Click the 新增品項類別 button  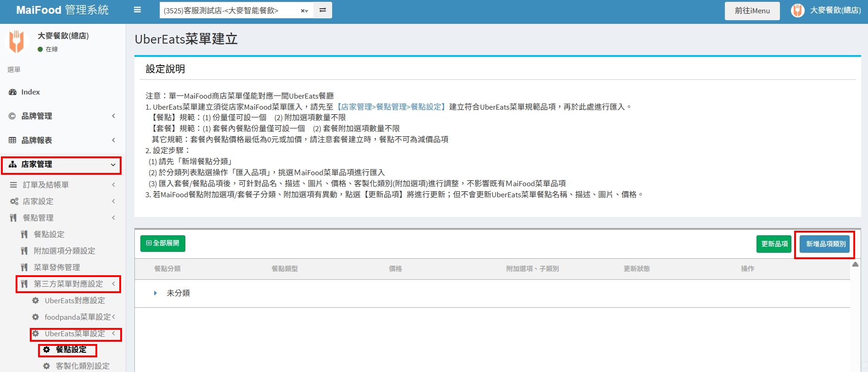point(825,244)
